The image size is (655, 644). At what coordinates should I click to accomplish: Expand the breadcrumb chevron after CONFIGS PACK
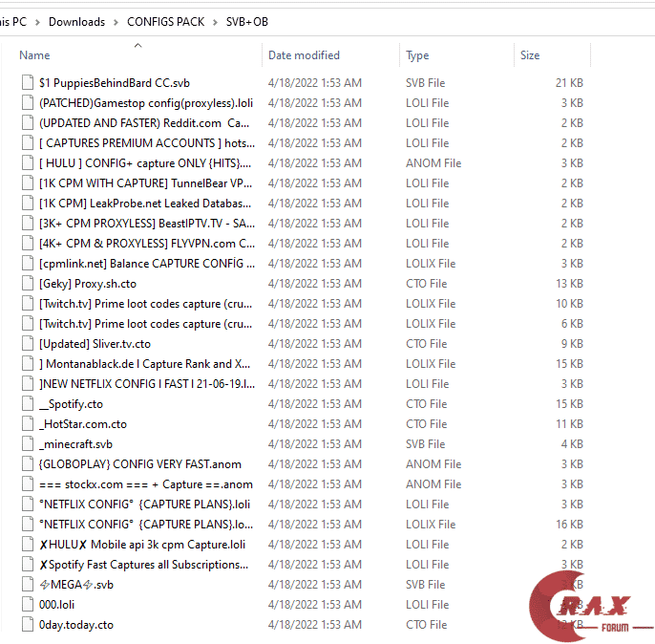(215, 22)
